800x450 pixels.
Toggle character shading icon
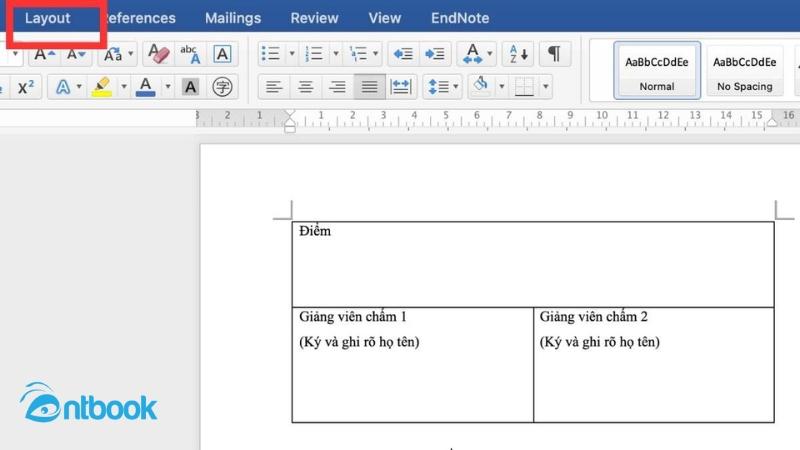click(190, 87)
